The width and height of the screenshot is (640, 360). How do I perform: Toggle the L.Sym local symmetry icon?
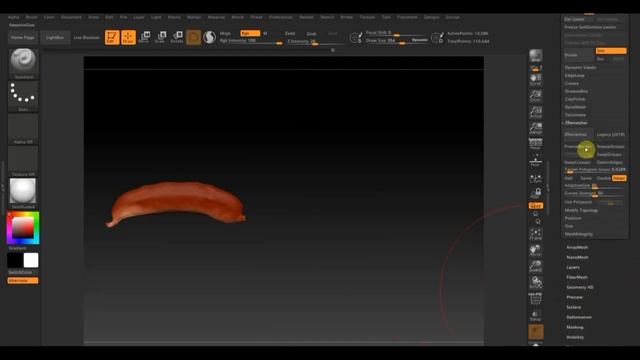pyautogui.click(x=536, y=178)
